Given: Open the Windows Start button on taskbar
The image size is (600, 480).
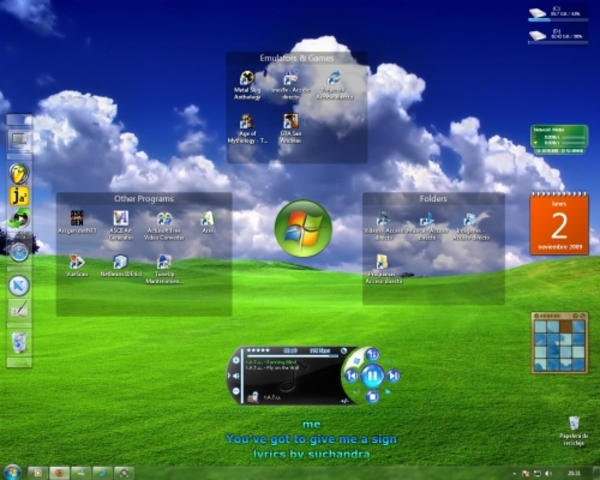Looking at the screenshot, I should pyautogui.click(x=12, y=472).
